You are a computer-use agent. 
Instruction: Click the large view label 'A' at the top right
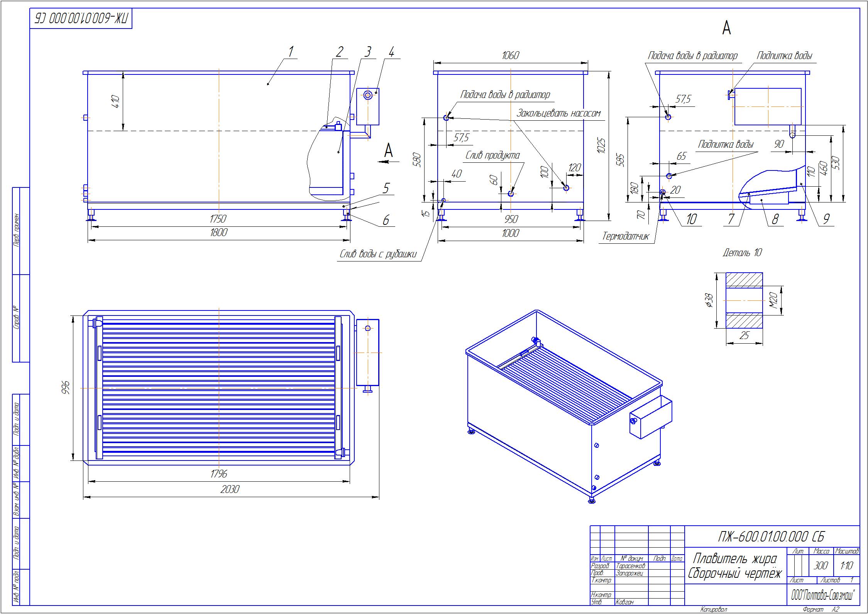pyautogui.click(x=726, y=28)
